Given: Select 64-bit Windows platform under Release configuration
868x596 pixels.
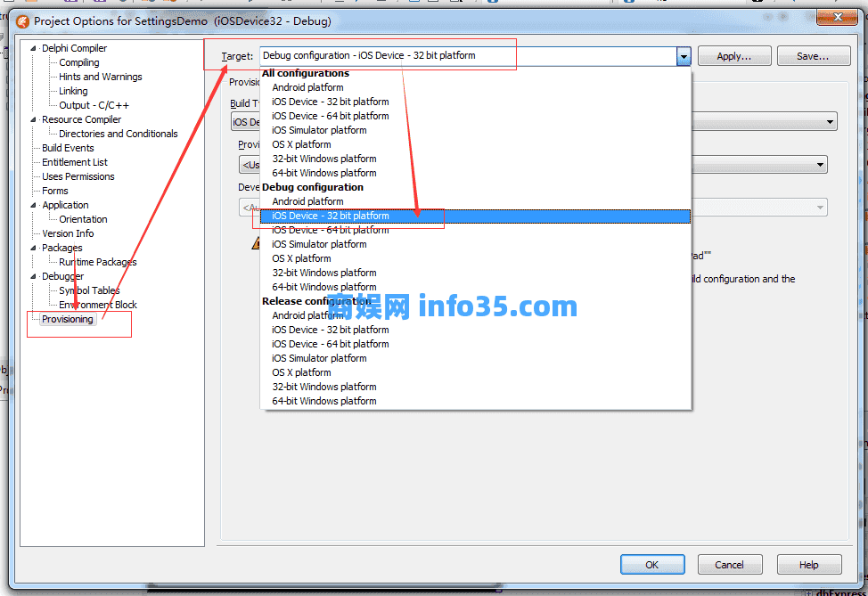Looking at the screenshot, I should coord(476,401).
